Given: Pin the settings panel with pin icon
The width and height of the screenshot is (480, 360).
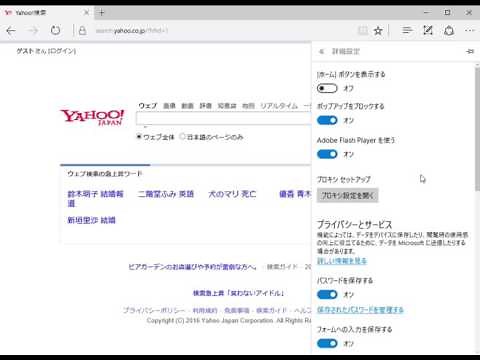Looking at the screenshot, I should click(x=470, y=51).
